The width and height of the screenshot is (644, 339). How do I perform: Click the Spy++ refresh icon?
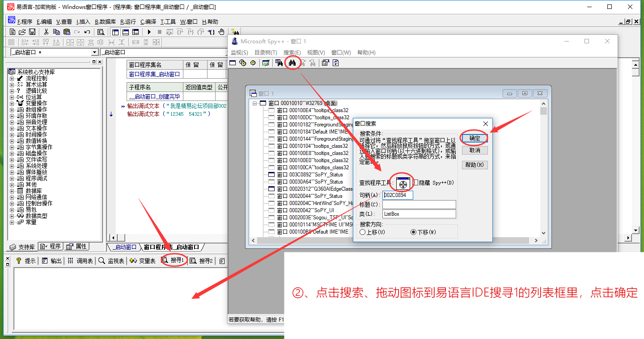335,63
